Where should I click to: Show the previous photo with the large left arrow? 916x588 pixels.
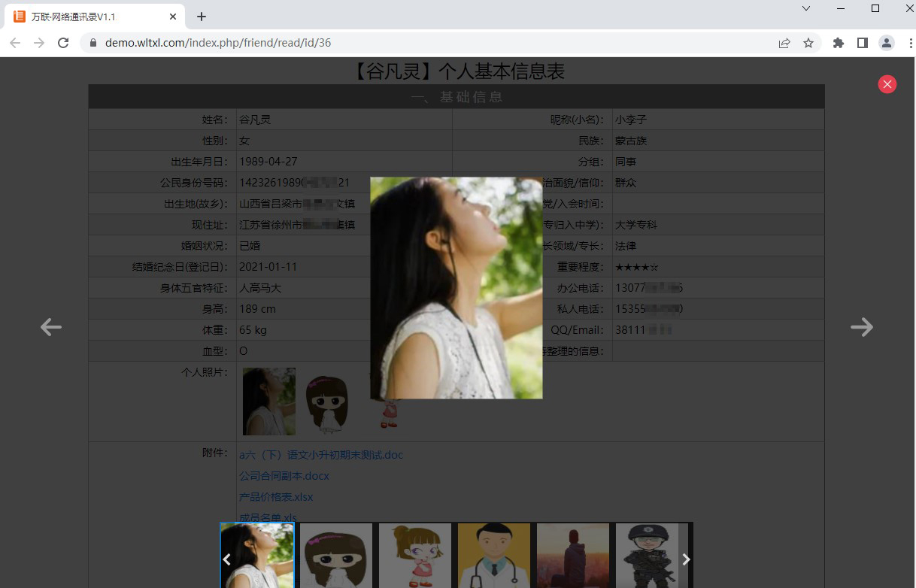click(x=51, y=327)
